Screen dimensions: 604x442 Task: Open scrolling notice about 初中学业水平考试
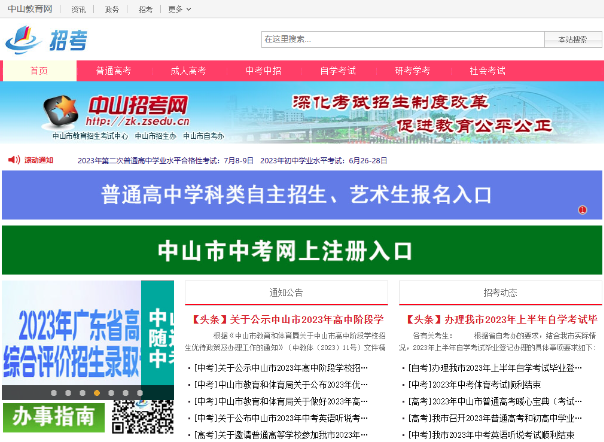(x=324, y=160)
